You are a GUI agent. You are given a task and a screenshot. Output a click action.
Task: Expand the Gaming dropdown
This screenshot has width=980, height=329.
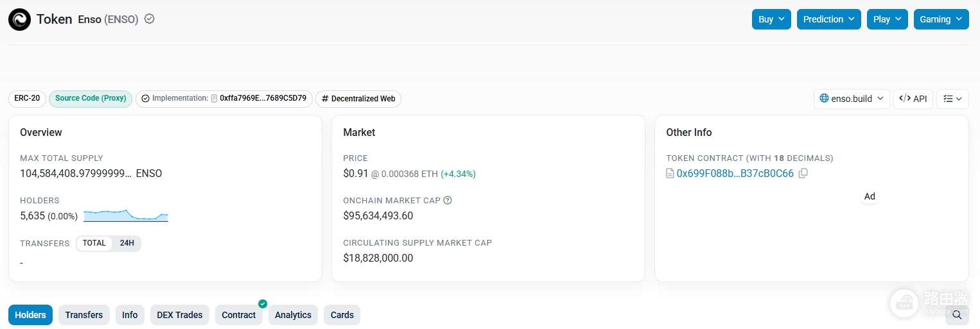941,19
